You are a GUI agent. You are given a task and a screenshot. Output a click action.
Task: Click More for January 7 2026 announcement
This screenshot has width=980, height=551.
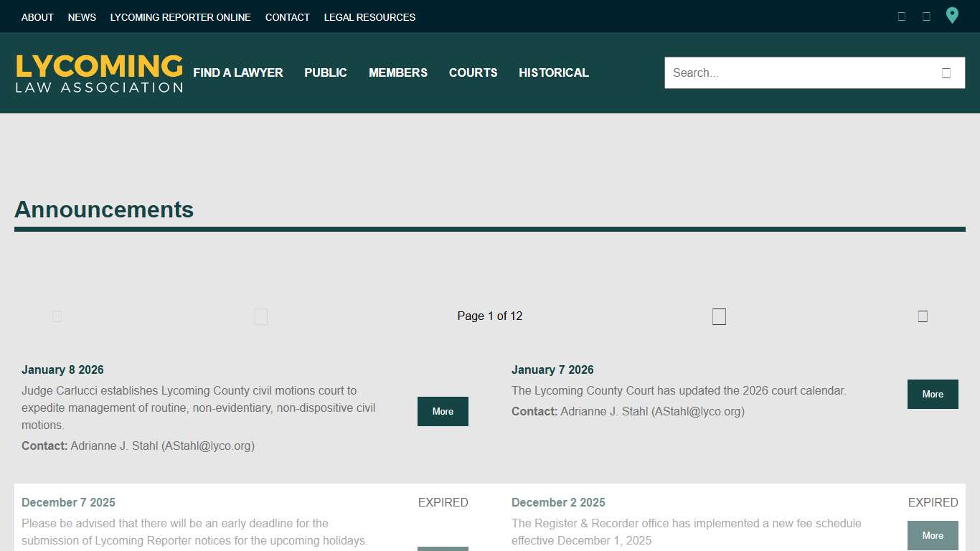coord(933,394)
